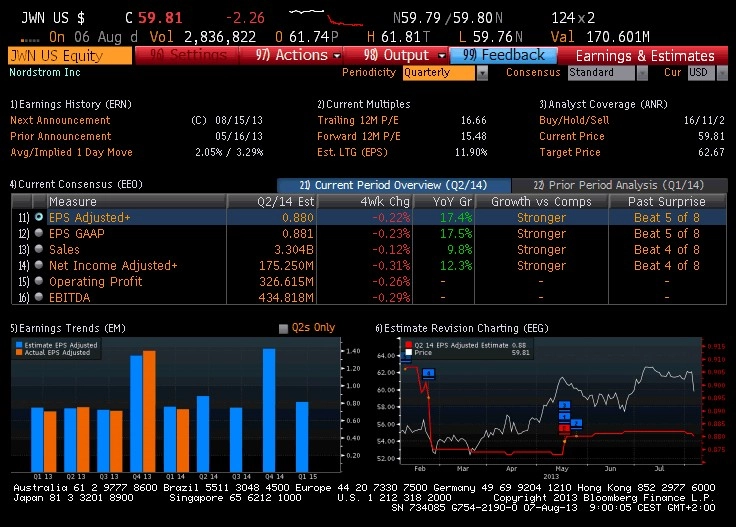Select the EPS Adjusted+ radio button

39,217
